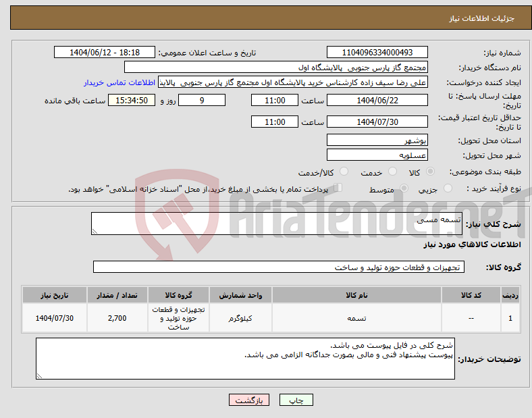This screenshot has width=532, height=418.
Task: Click the remaining days field showing 9
Action: pyautogui.click(x=202, y=100)
